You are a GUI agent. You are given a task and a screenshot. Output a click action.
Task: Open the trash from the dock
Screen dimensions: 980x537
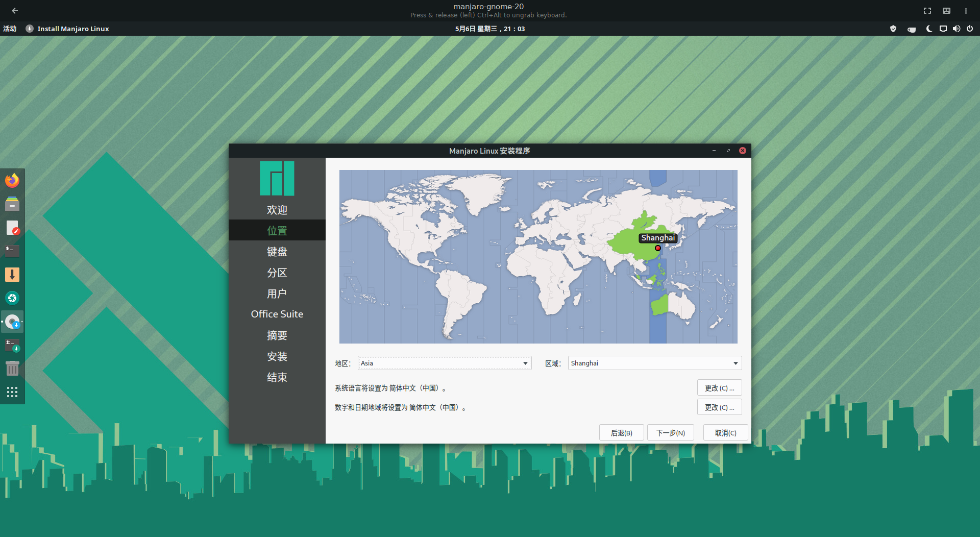click(12, 369)
